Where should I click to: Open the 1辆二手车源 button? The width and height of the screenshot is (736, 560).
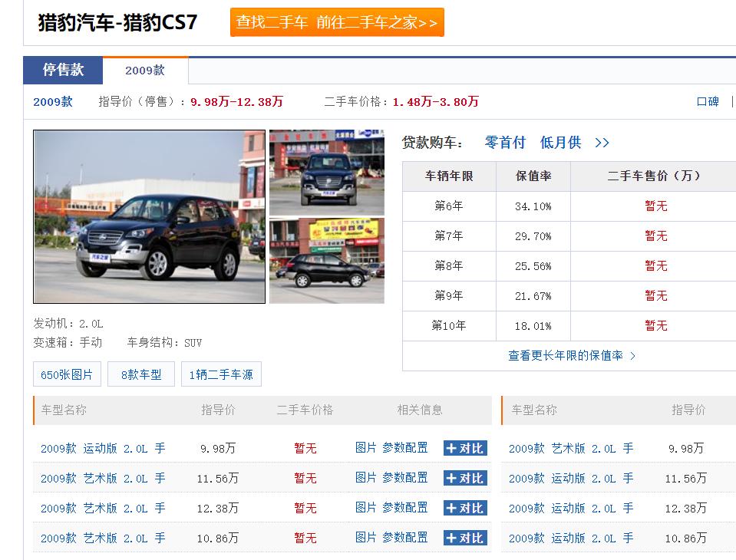pyautogui.click(x=221, y=374)
